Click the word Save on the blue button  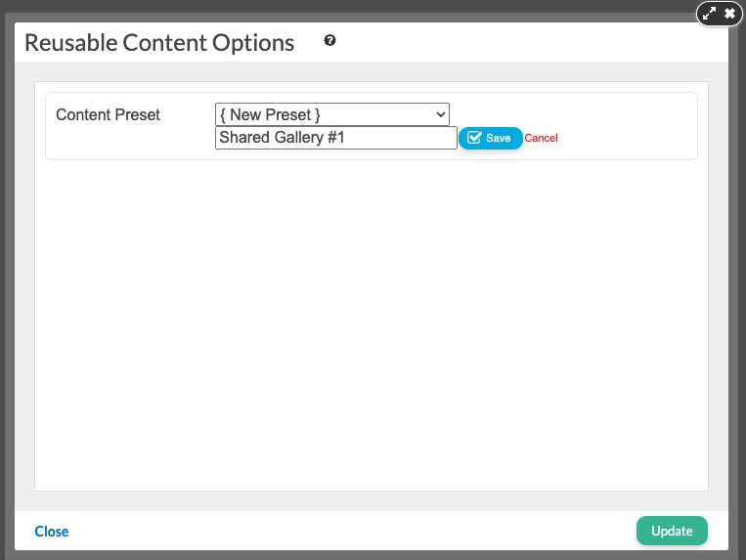point(499,138)
